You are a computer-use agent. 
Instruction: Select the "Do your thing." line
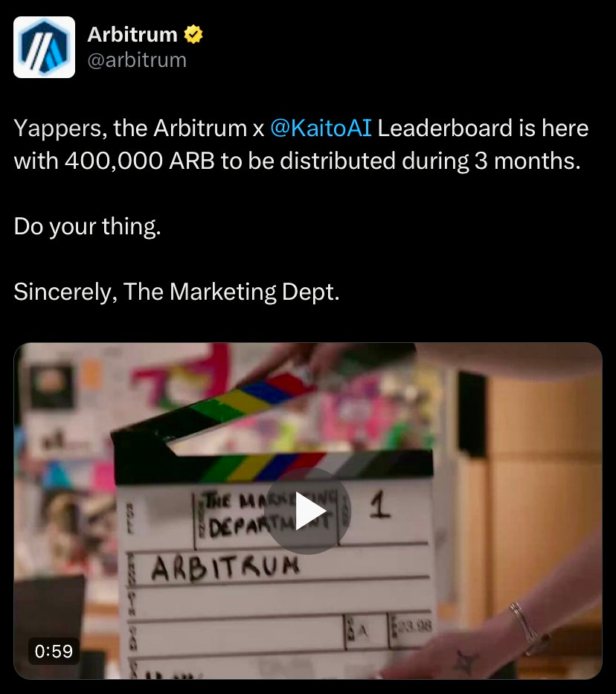(x=87, y=227)
